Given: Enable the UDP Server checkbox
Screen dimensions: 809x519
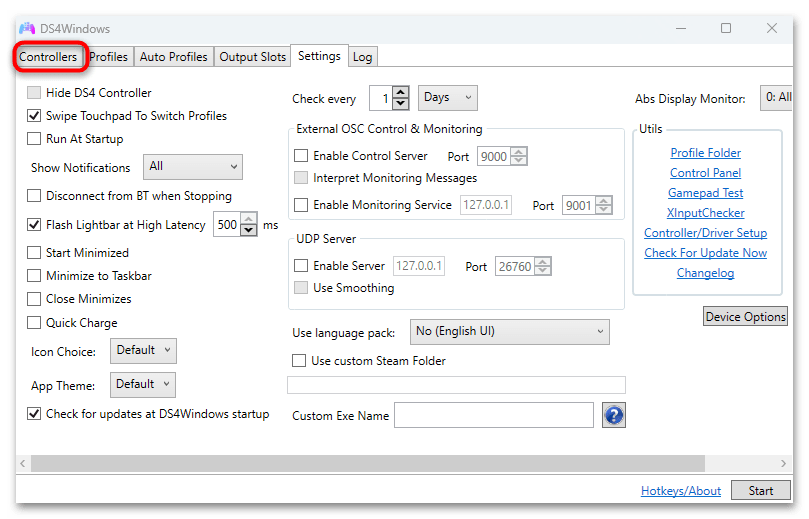Looking at the screenshot, I should pos(301,266).
